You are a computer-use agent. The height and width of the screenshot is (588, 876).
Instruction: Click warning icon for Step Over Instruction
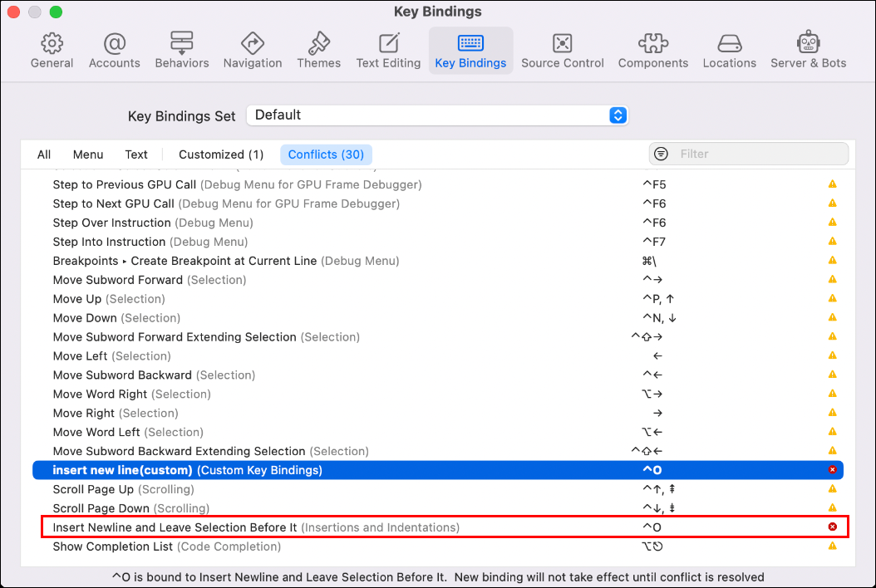(833, 223)
